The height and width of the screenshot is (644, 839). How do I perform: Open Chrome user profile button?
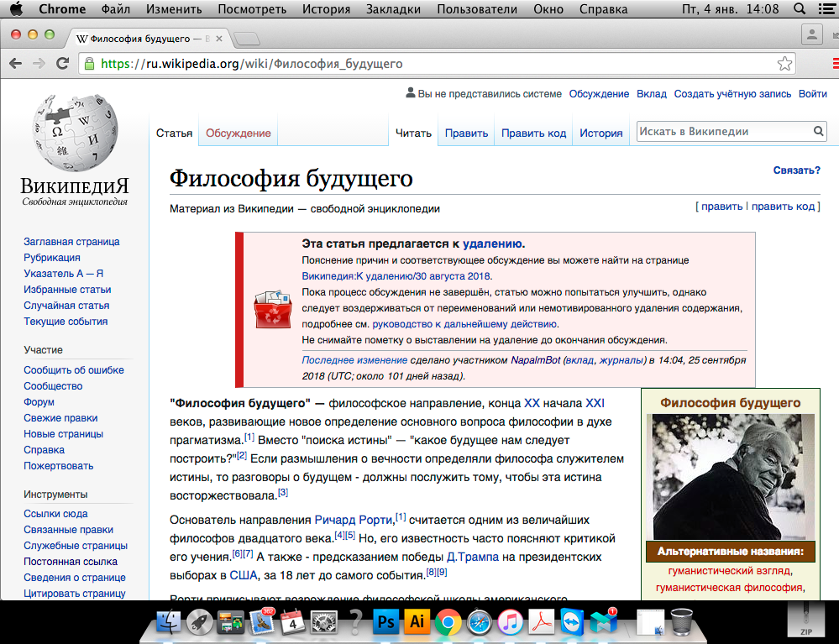point(811,35)
